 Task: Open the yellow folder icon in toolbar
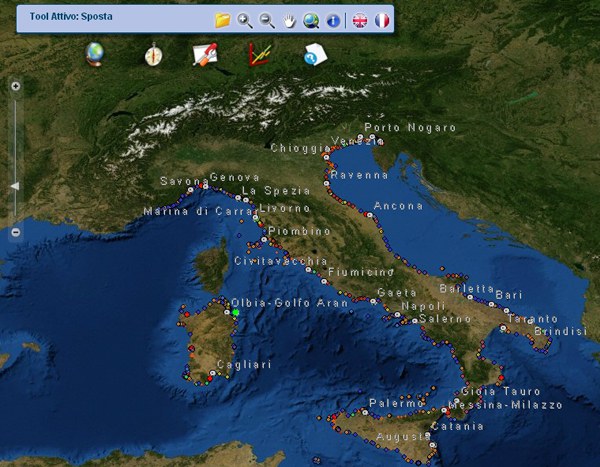pyautogui.click(x=222, y=20)
